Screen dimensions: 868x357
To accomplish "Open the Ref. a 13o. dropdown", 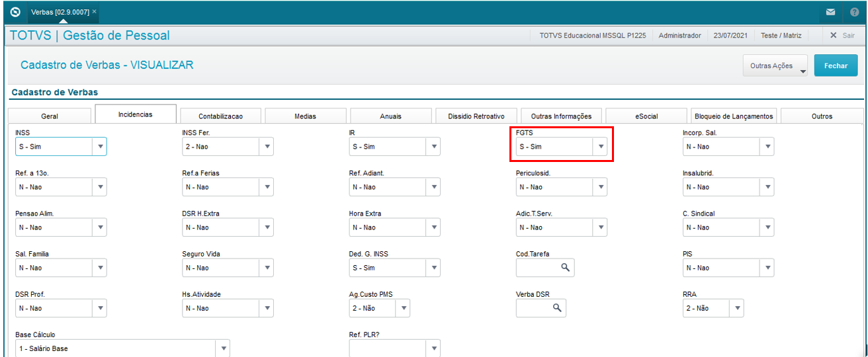I will point(101,187).
